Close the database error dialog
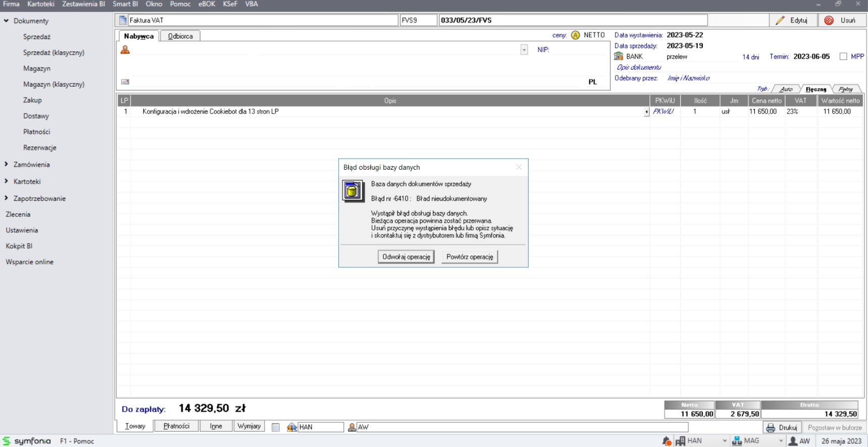The height and width of the screenshot is (447, 868). click(x=519, y=167)
